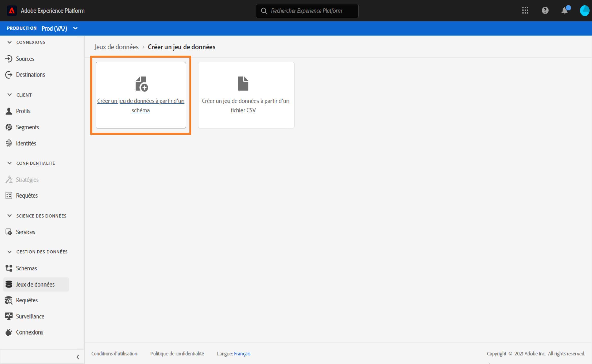This screenshot has width=592, height=364.
Task: Open Politique de confidentialité link
Action: (177, 354)
